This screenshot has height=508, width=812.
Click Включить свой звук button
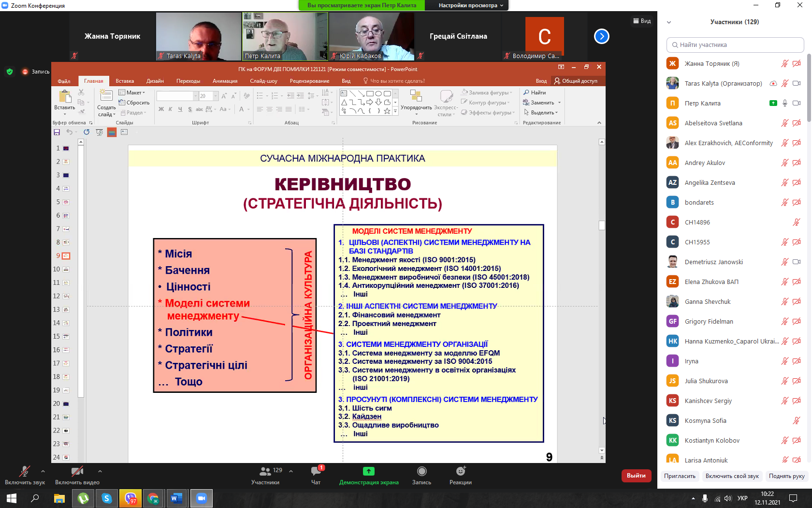pos(732,476)
